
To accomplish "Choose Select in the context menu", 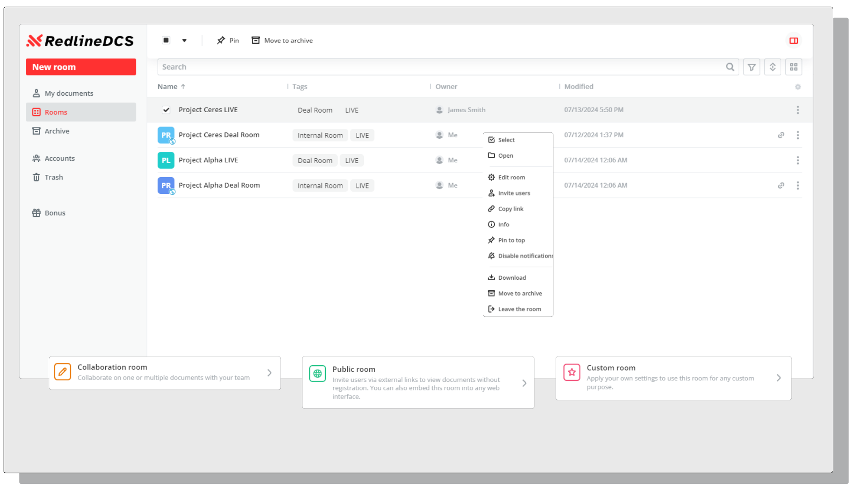I will point(506,140).
